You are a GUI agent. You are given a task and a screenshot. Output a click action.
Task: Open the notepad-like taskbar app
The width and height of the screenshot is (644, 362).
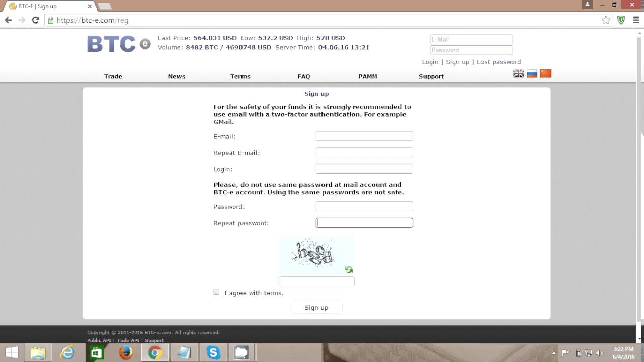[184, 353]
